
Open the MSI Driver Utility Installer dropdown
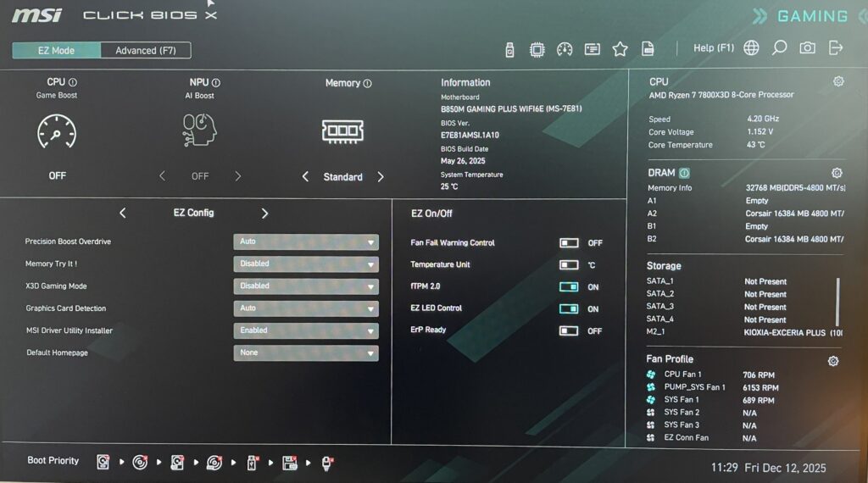pyautogui.click(x=306, y=330)
